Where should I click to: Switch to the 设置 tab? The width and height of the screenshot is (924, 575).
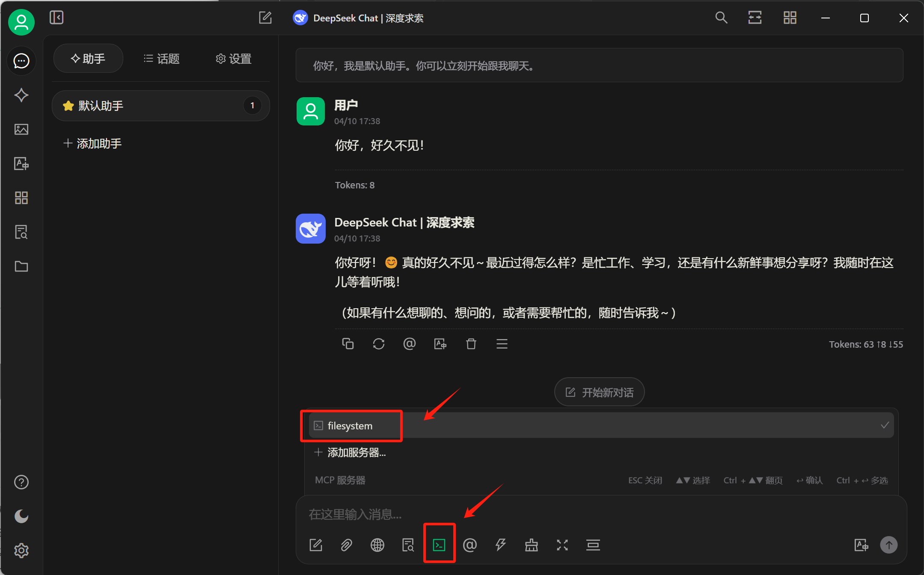[234, 59]
